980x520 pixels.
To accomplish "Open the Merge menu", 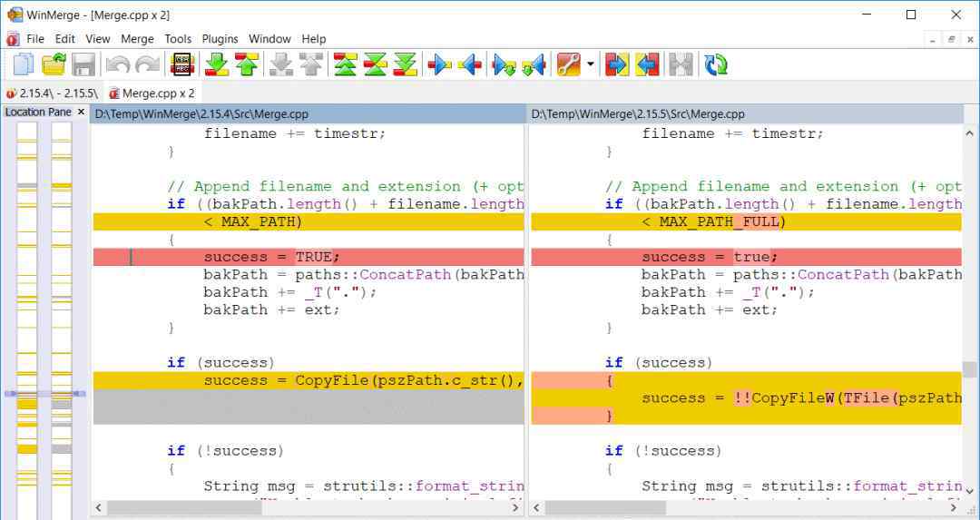I will pos(138,39).
